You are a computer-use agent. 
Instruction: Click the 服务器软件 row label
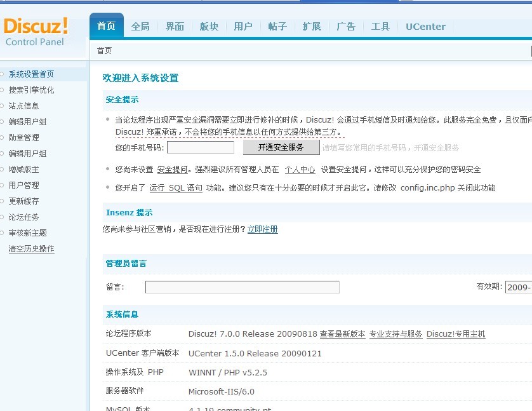tap(125, 391)
